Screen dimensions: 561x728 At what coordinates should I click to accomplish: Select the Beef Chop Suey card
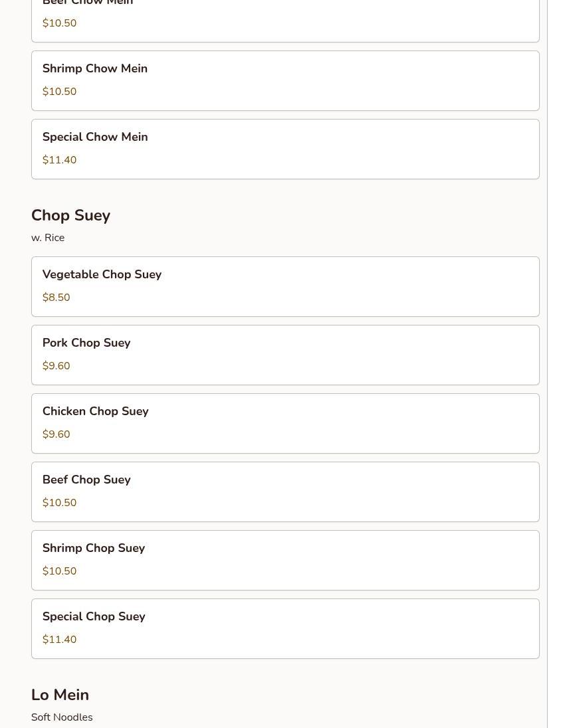(285, 492)
